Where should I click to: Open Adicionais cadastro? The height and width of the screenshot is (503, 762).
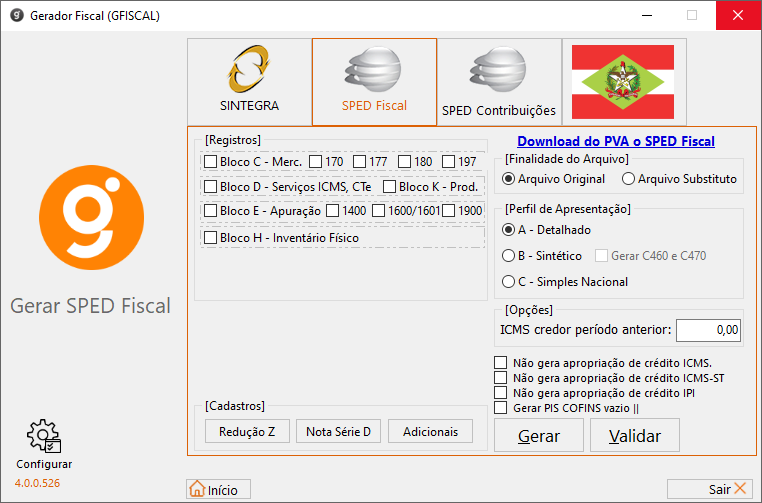pos(431,432)
